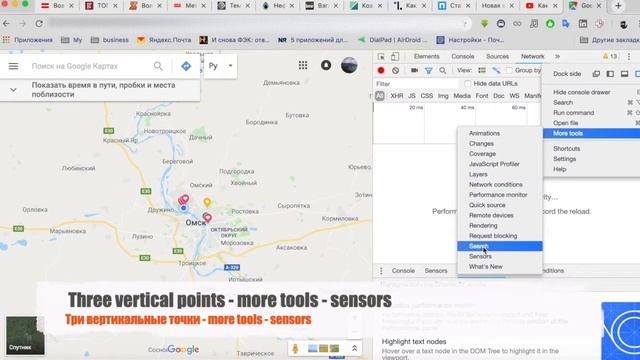Select the inspect element tool in DevTools
The width and height of the screenshot is (640, 360).
click(x=381, y=56)
